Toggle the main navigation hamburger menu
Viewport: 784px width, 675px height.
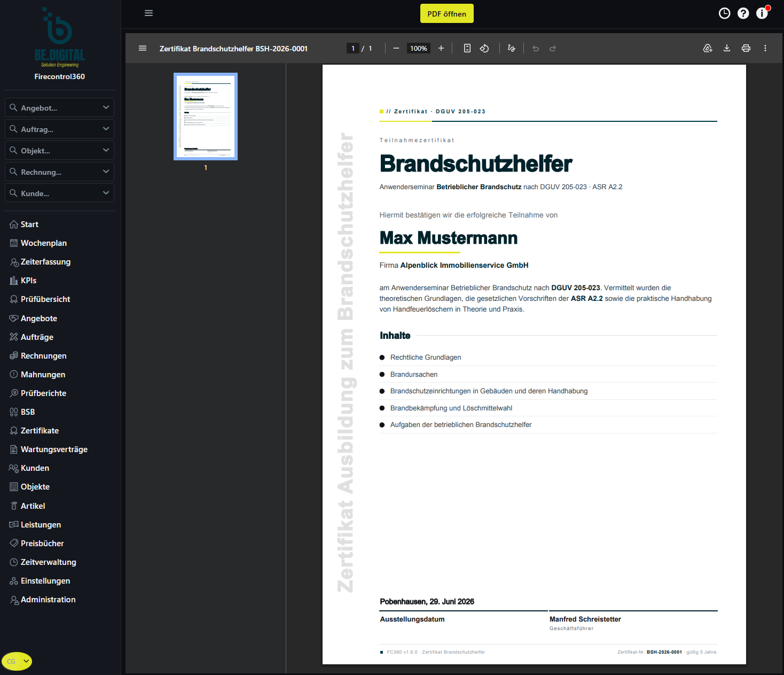pos(148,13)
